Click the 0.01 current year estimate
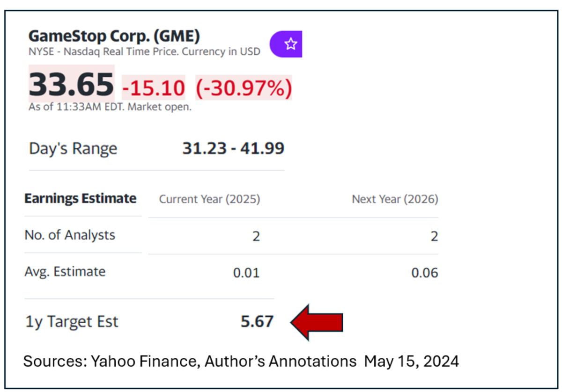 (246, 272)
